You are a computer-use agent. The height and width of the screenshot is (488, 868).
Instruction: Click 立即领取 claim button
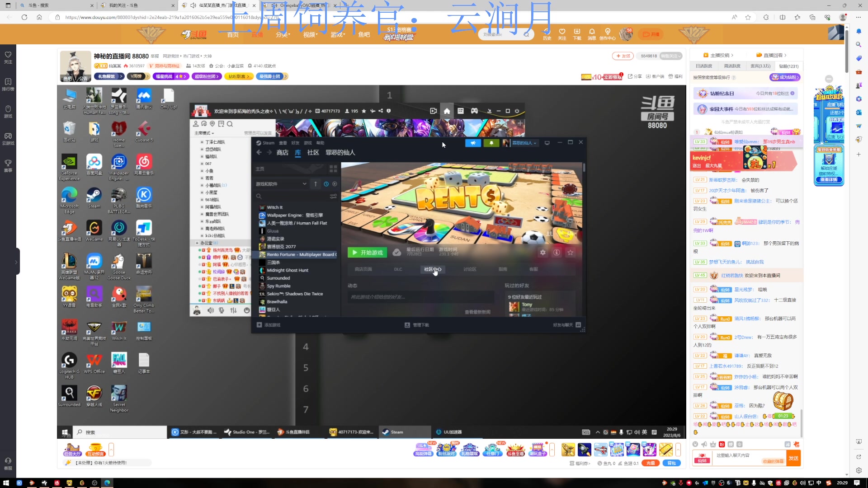613,77
